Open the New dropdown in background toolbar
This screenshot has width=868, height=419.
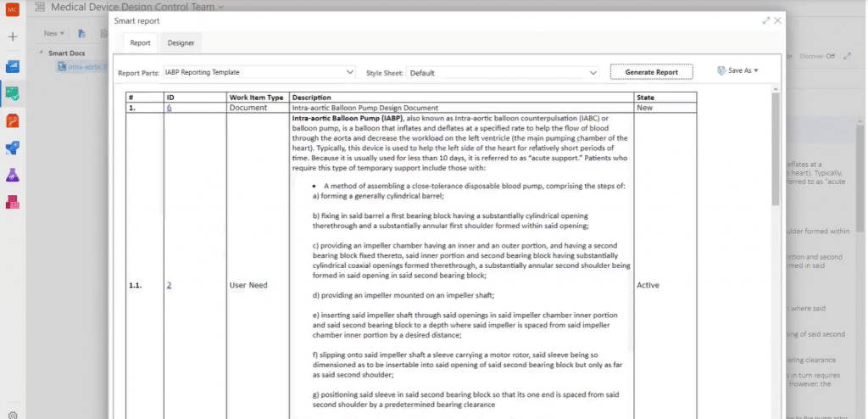tap(54, 33)
